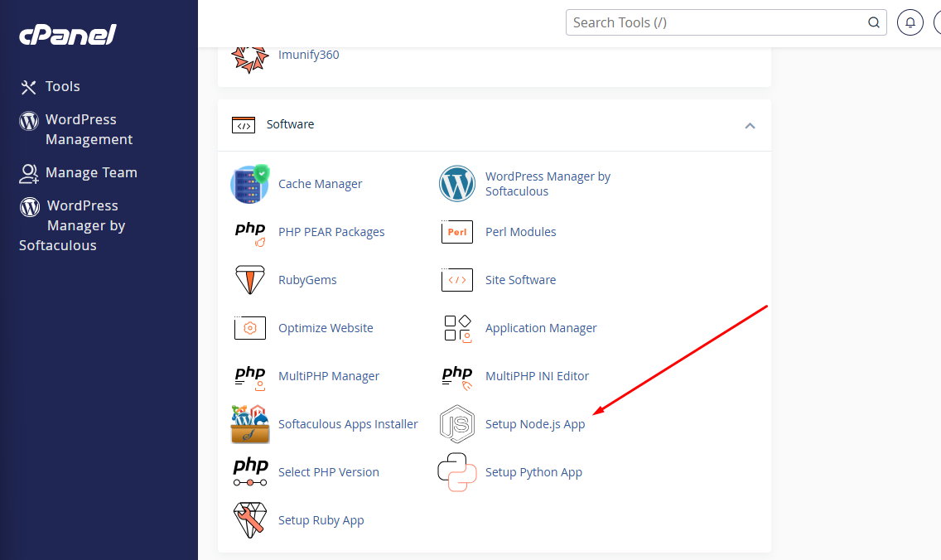Screen dimensions: 941x560
Task: Click the MultiPHP INI Editor icon
Action: tap(457, 378)
